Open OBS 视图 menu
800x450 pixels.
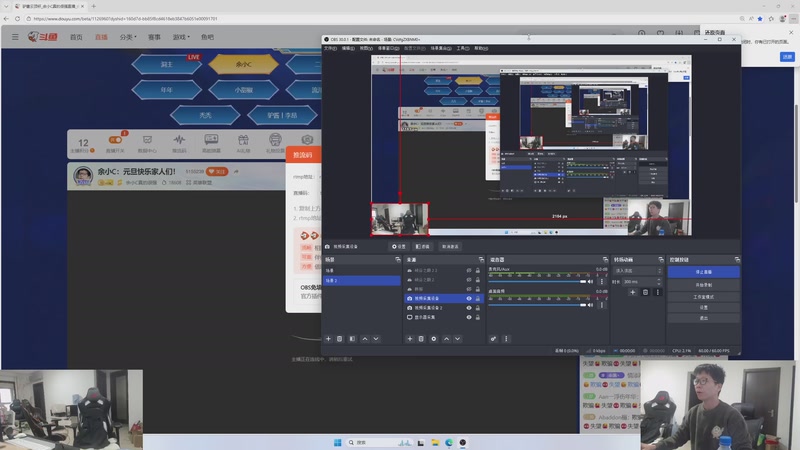tap(366, 48)
